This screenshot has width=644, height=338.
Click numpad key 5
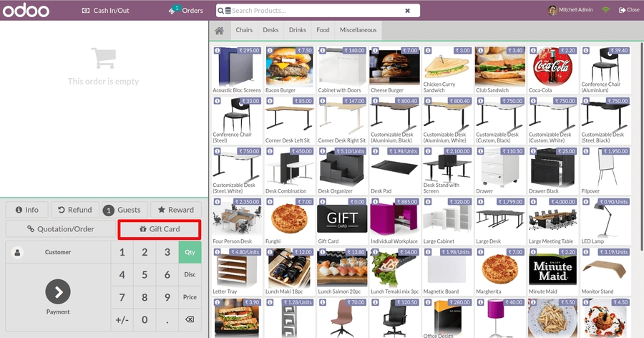[x=145, y=275]
